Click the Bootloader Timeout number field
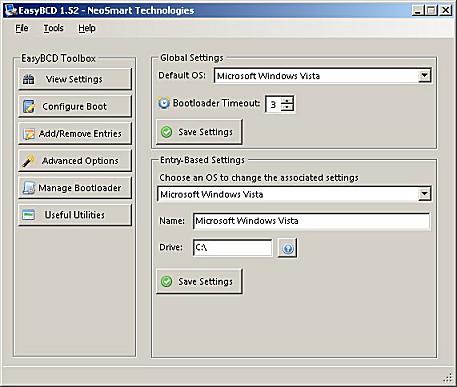The width and height of the screenshot is (457, 387). tap(274, 104)
